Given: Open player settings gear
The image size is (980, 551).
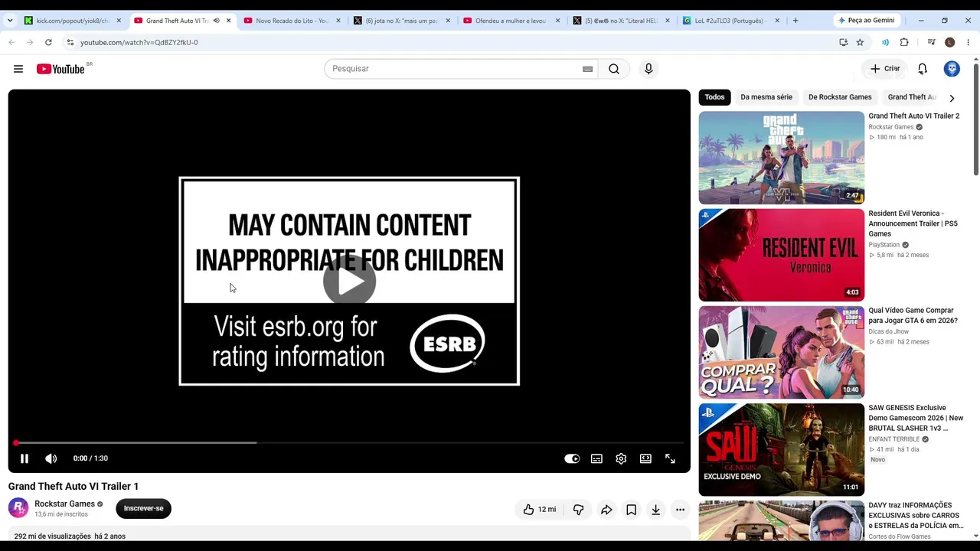Looking at the screenshot, I should [621, 458].
